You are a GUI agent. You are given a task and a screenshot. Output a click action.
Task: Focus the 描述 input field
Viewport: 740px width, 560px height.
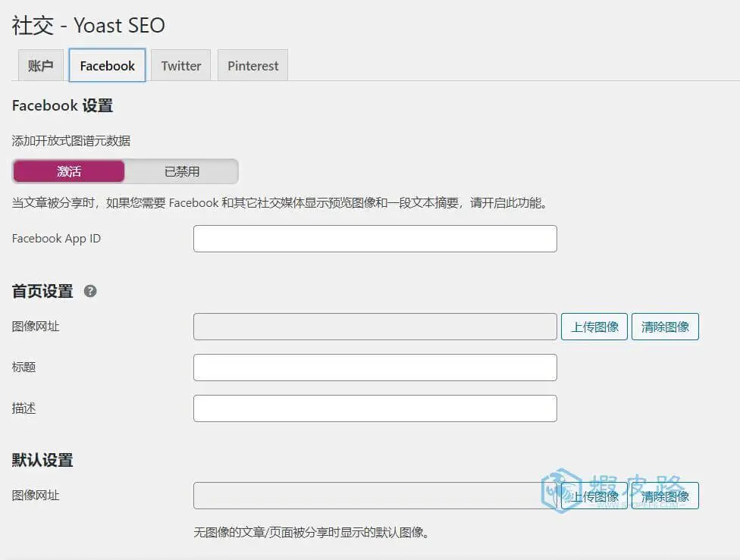(x=375, y=408)
